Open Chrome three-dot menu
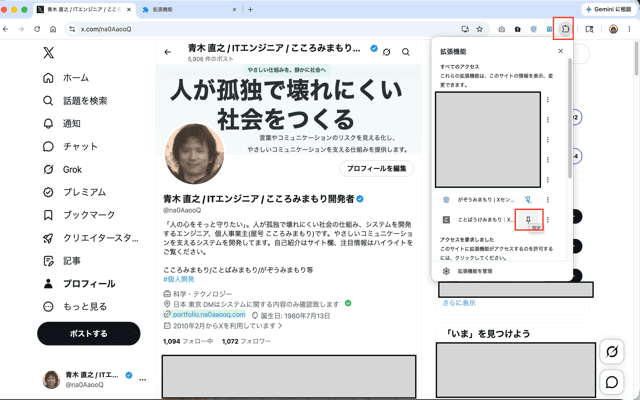 629,29
